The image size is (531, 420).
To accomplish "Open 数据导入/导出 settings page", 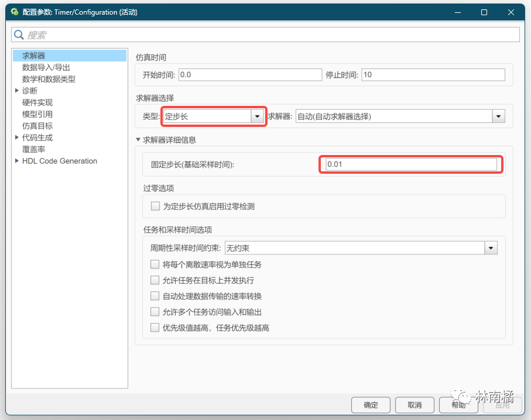I will (46, 67).
